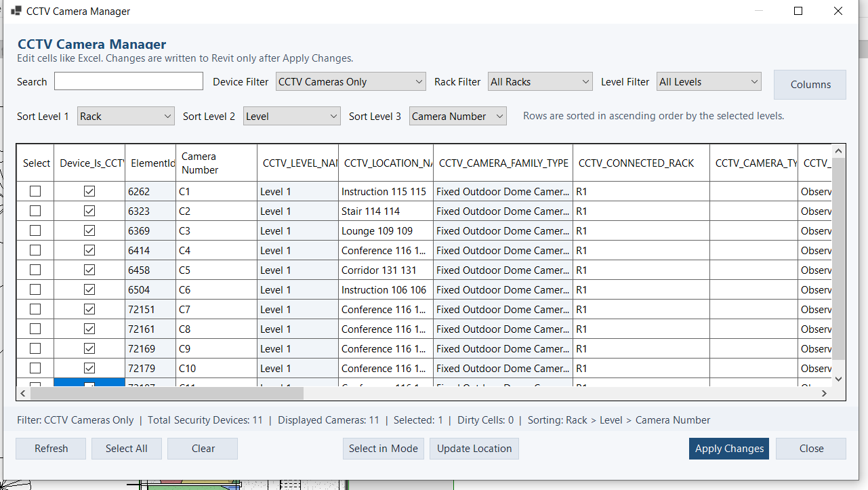The width and height of the screenshot is (868, 490).
Task: Click the horizontal scrollbar thumb in the grid
Action: 167,393
